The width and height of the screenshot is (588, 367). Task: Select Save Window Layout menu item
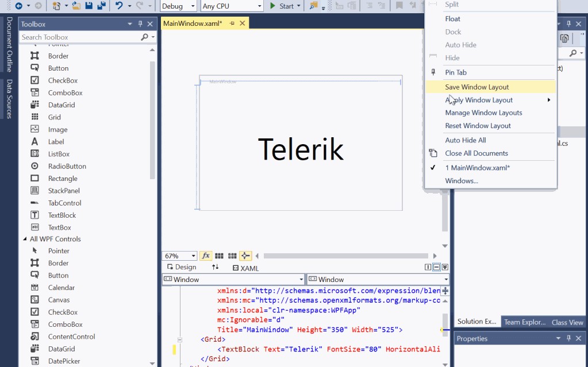[476, 87]
